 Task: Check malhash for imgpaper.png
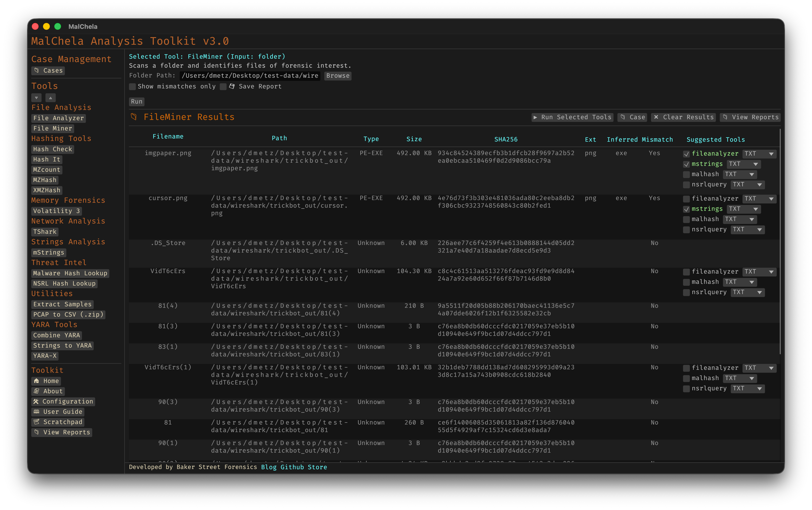tap(686, 174)
